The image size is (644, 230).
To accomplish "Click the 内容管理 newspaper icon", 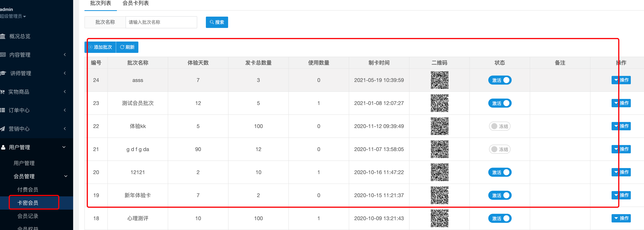I will pyautogui.click(x=3, y=55).
